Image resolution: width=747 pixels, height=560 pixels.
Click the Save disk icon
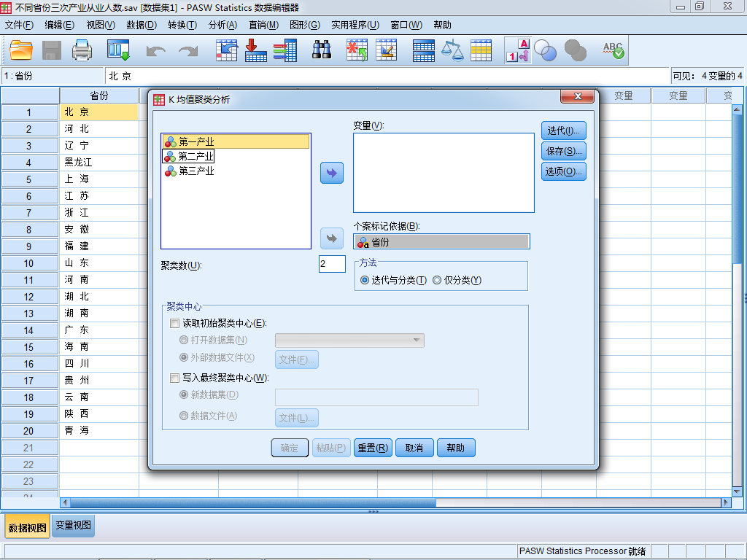[x=52, y=50]
